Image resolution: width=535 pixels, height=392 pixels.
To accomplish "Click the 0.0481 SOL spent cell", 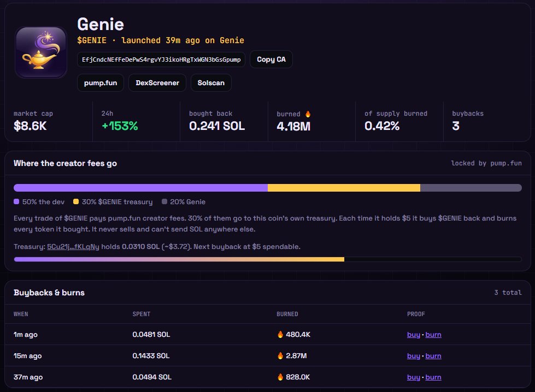I will (151, 334).
